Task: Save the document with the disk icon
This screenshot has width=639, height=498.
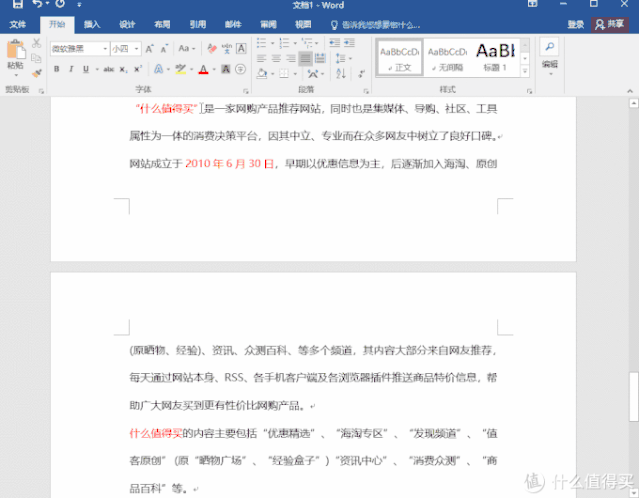Action: coord(18,4)
